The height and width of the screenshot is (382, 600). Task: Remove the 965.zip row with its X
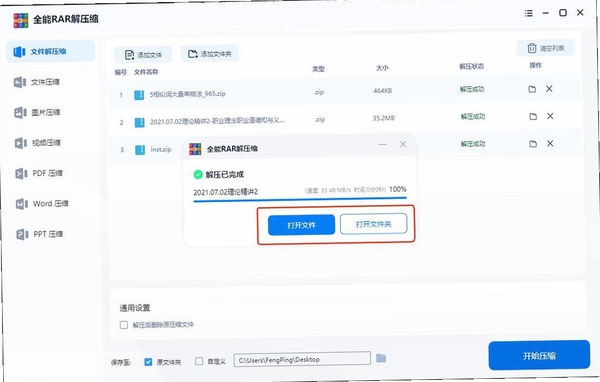[x=549, y=88]
